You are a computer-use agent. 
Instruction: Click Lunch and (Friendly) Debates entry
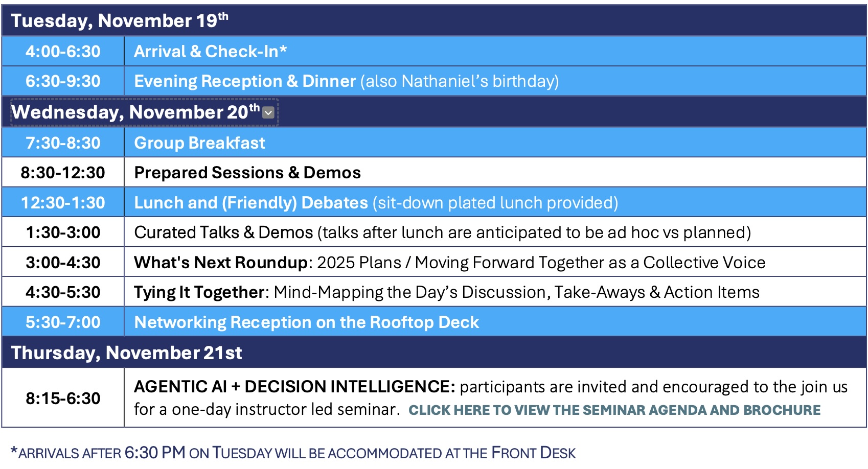point(376,203)
